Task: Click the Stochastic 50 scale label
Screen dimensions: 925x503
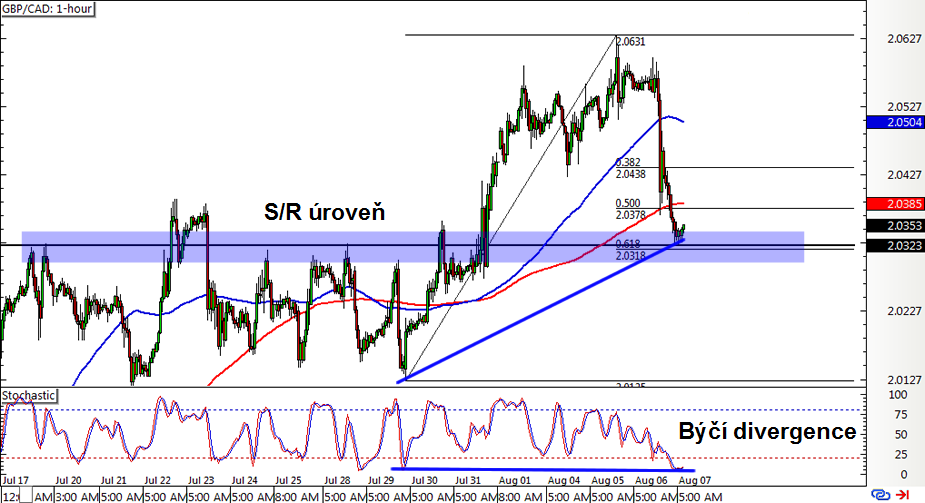Action: 901,435
